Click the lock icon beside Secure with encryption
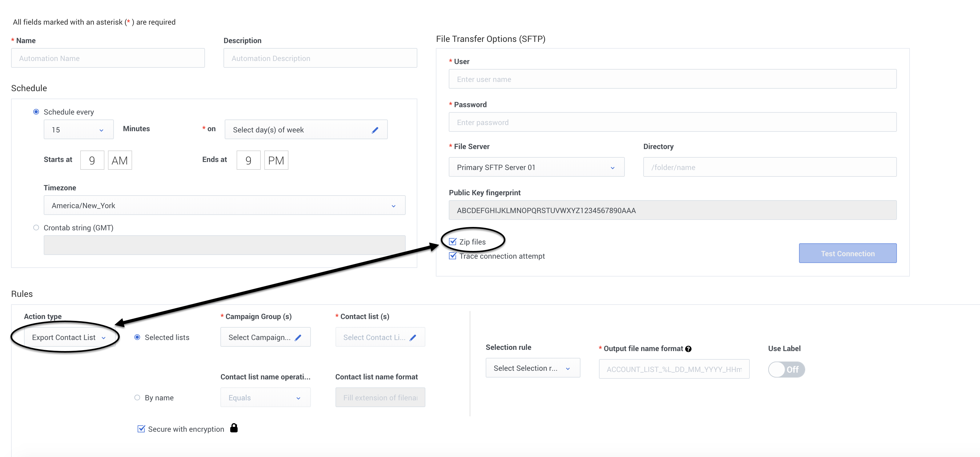The width and height of the screenshot is (980, 457). point(234,428)
